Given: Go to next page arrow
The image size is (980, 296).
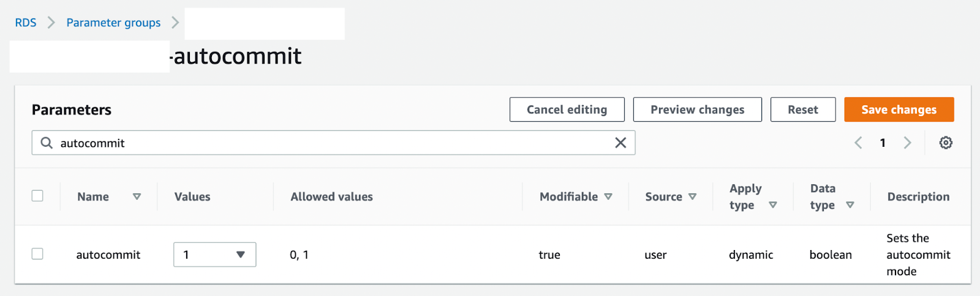Looking at the screenshot, I should pyautogui.click(x=907, y=143).
